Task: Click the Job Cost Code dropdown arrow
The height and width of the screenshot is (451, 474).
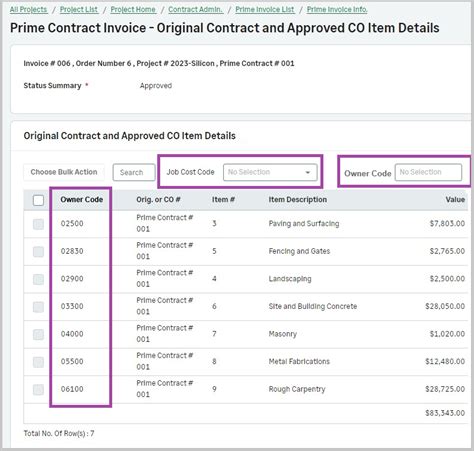Action: (308, 172)
